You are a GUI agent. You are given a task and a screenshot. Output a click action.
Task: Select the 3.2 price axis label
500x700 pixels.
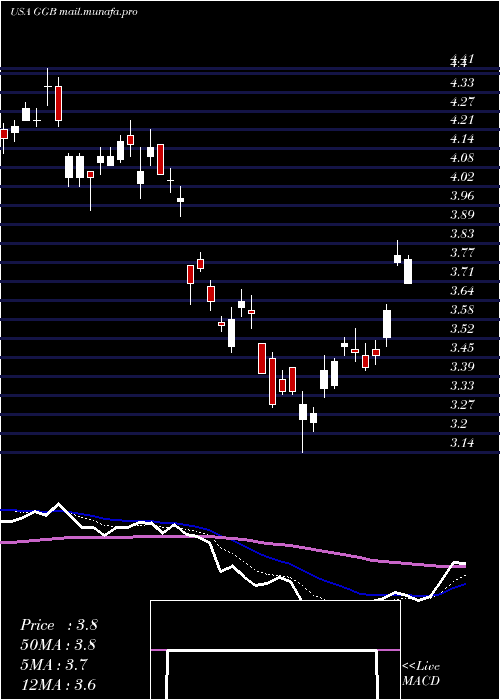tap(459, 423)
